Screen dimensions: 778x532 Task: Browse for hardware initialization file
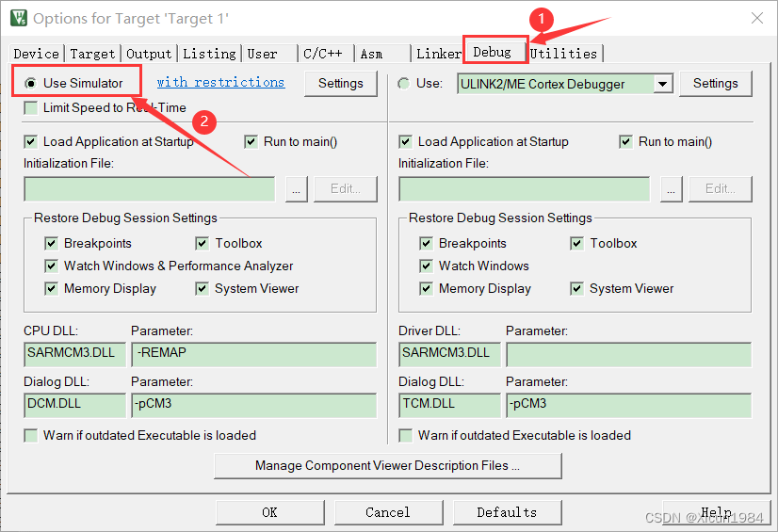tap(671, 189)
